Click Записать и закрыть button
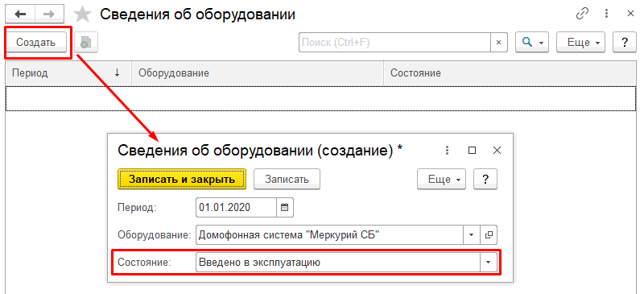The width and height of the screenshot is (644, 294). (x=182, y=180)
